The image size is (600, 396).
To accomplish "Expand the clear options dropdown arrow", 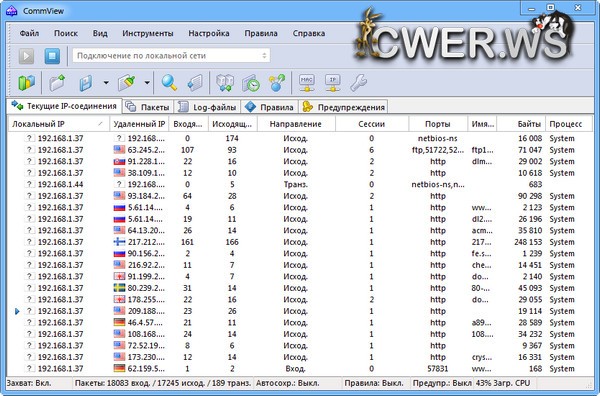I will click(147, 82).
